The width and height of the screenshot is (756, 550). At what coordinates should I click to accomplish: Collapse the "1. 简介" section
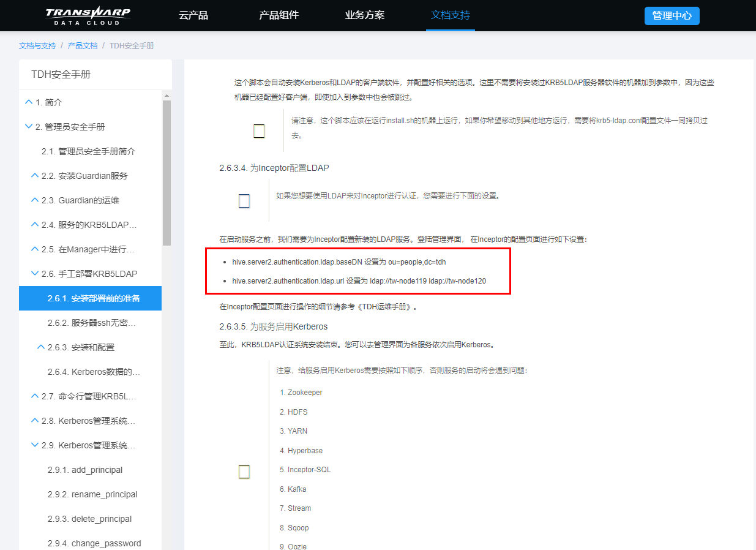(x=28, y=102)
